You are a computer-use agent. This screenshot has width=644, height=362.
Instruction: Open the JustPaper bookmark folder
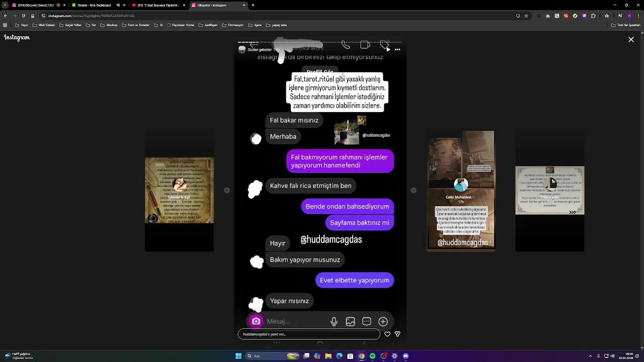pos(208,25)
